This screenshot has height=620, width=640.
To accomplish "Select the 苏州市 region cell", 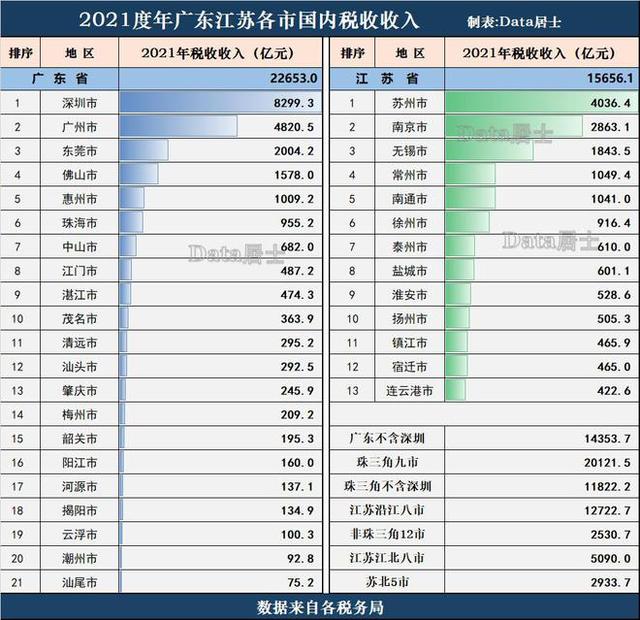I will pos(409,103).
